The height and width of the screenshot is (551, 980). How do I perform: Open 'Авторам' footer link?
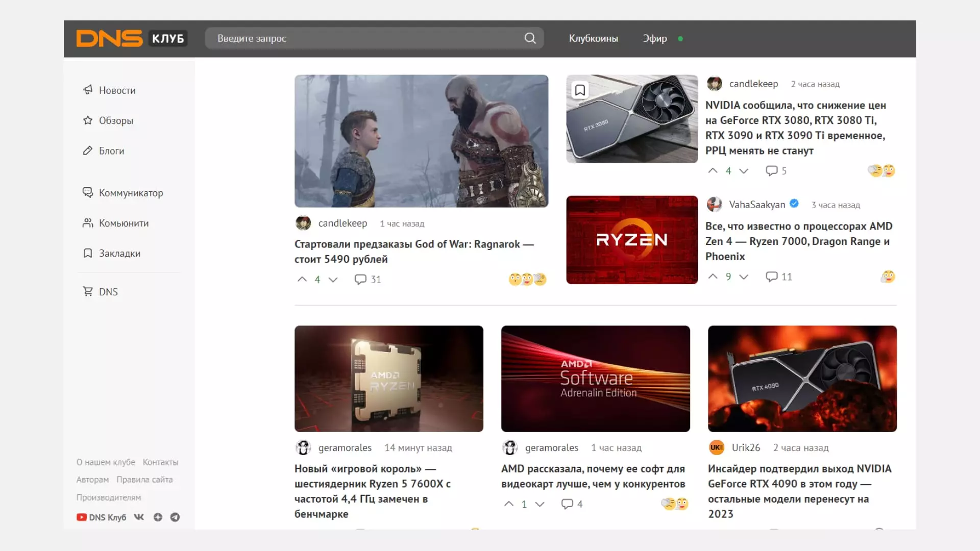[x=92, y=480]
